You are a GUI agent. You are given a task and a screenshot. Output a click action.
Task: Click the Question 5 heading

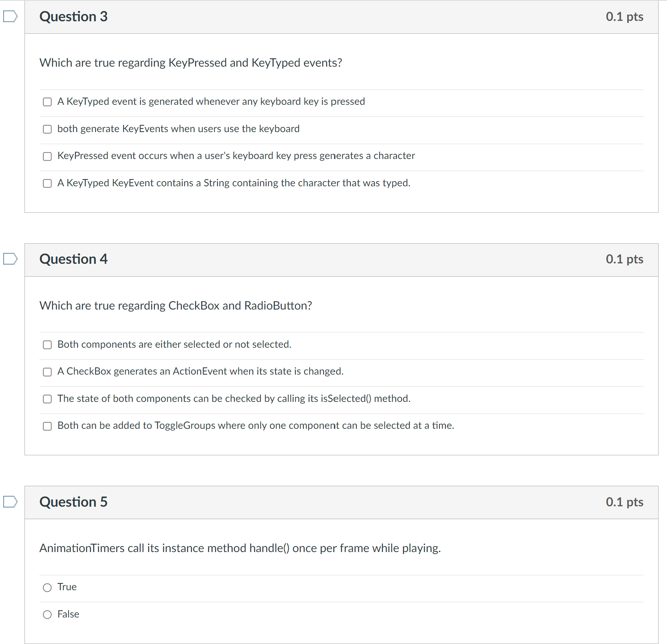point(73,502)
